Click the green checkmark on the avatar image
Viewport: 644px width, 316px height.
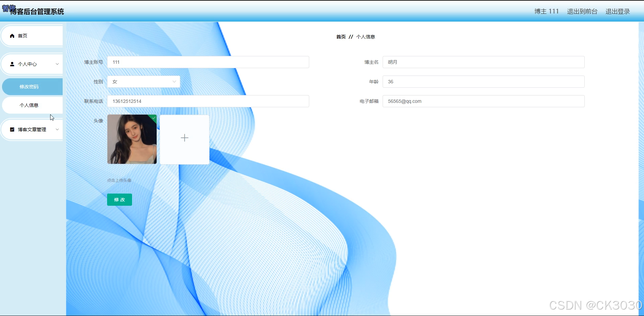(154, 118)
